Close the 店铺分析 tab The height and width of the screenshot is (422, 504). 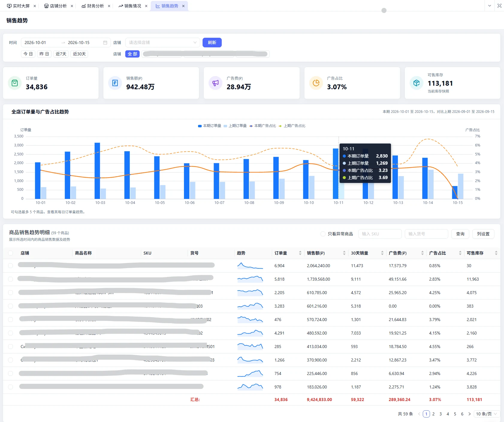[x=72, y=6]
